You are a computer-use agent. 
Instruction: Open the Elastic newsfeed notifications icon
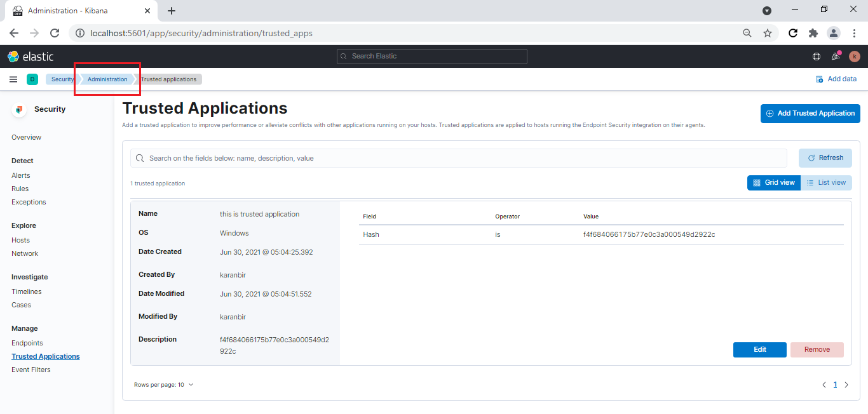coord(835,56)
